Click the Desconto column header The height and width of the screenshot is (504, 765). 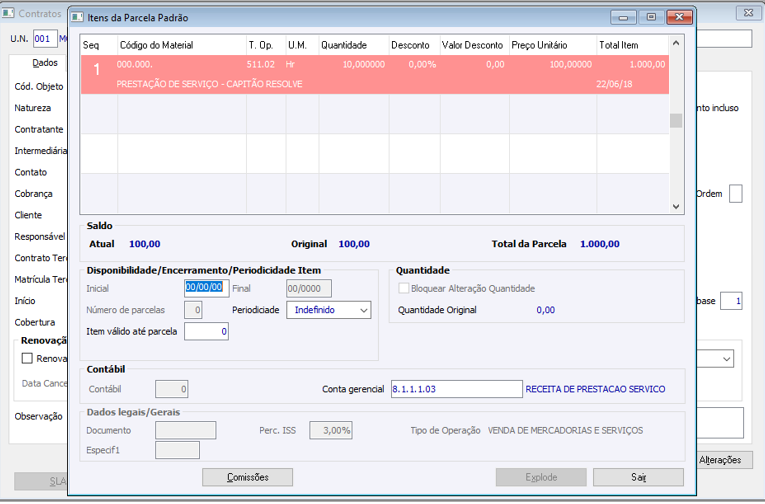[x=415, y=45]
